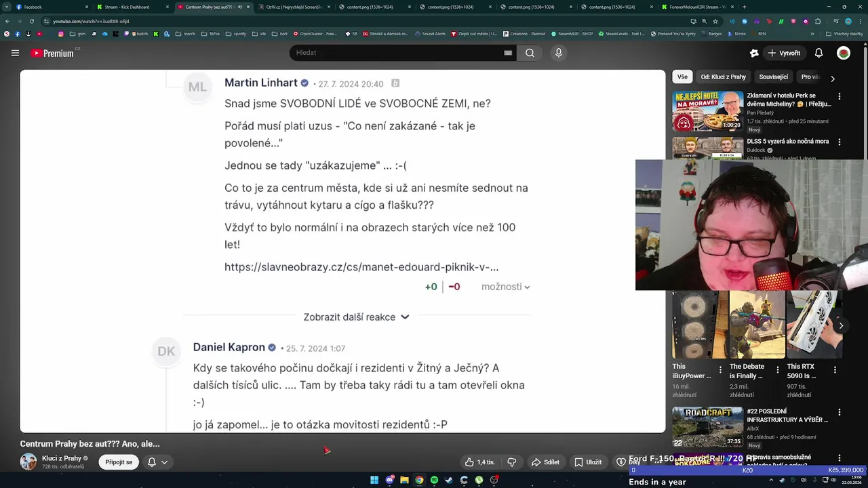
Task: Select the Související chip
Action: pyautogui.click(x=774, y=77)
